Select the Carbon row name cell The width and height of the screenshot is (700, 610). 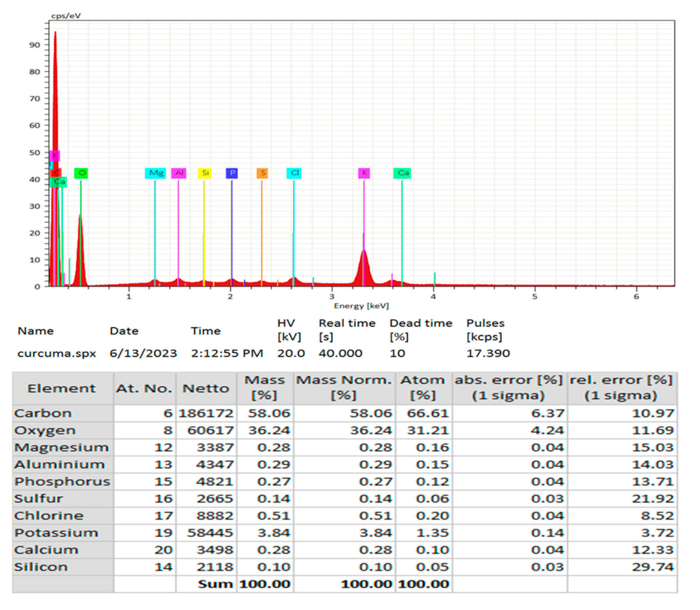[43, 413]
